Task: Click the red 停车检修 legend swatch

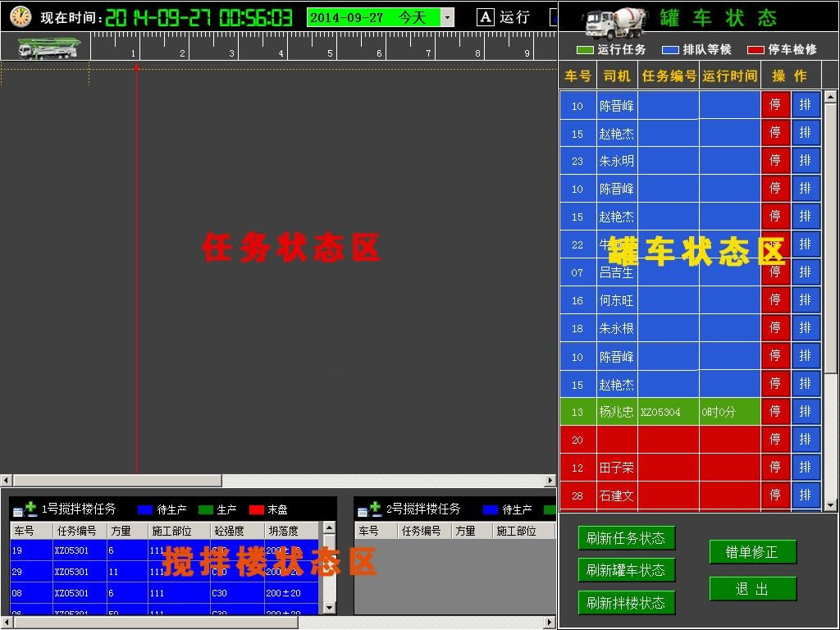Action: pos(756,50)
